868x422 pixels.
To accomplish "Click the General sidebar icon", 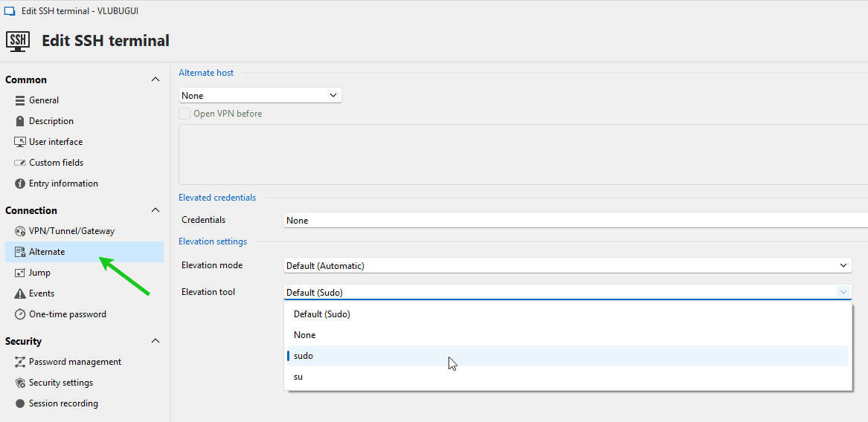I will (x=20, y=100).
